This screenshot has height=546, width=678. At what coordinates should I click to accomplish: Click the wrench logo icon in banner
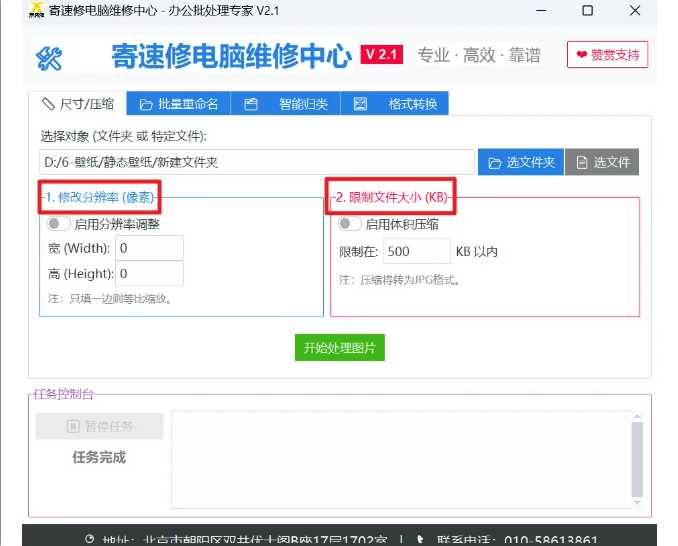pos(50,59)
